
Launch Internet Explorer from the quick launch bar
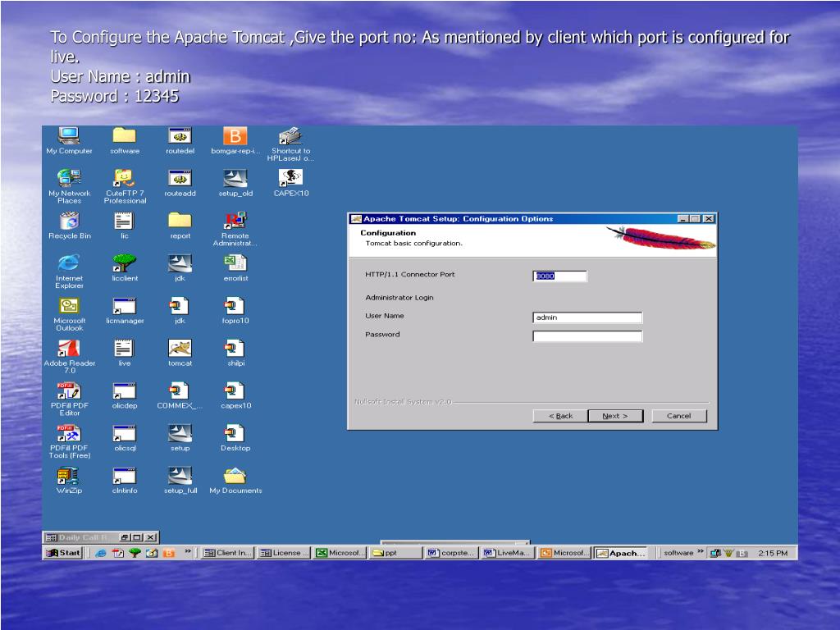coord(100,554)
